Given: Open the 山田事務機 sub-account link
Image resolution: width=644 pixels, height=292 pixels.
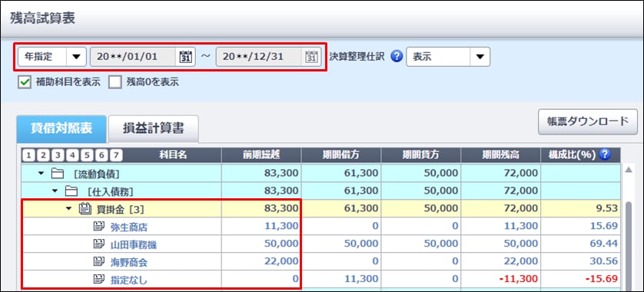Looking at the screenshot, I should point(134,245).
